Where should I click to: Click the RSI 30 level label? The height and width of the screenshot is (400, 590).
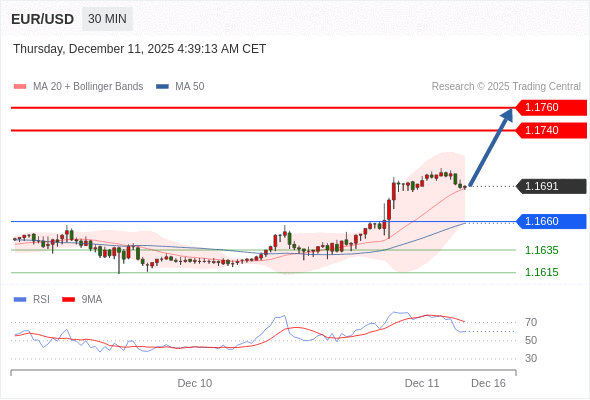[531, 359]
